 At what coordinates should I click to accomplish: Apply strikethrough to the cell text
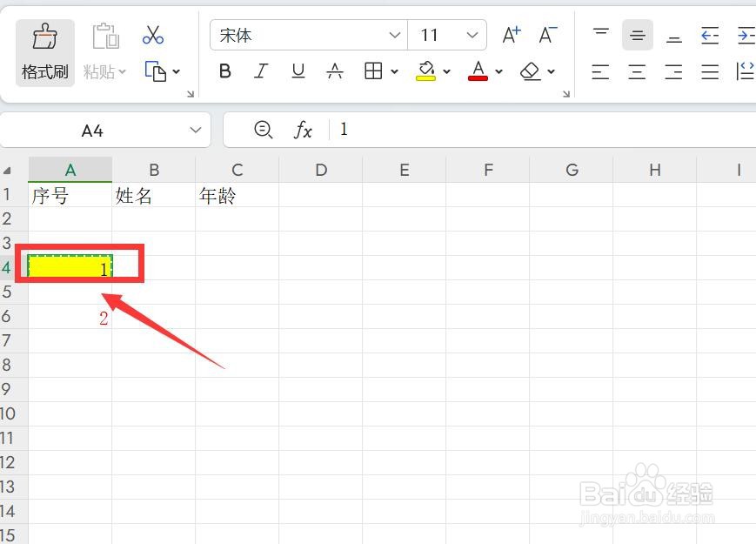[x=335, y=71]
